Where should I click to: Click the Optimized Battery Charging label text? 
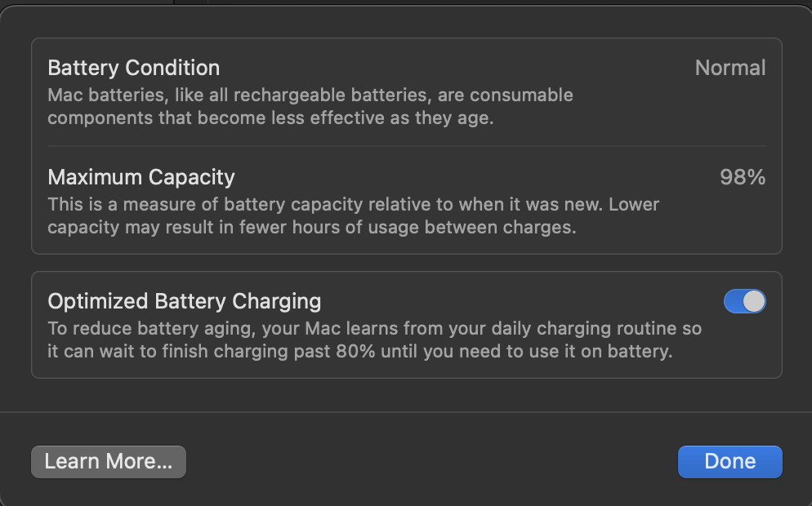pos(185,301)
